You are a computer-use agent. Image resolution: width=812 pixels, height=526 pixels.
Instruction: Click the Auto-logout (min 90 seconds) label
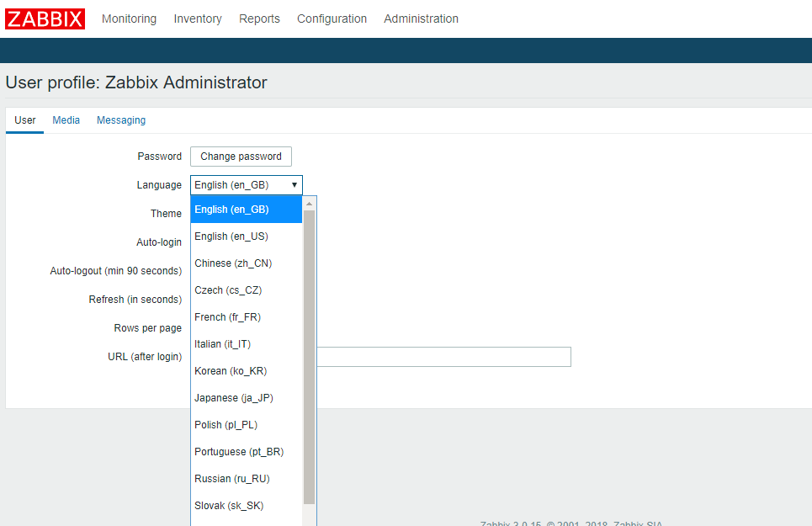coord(116,271)
